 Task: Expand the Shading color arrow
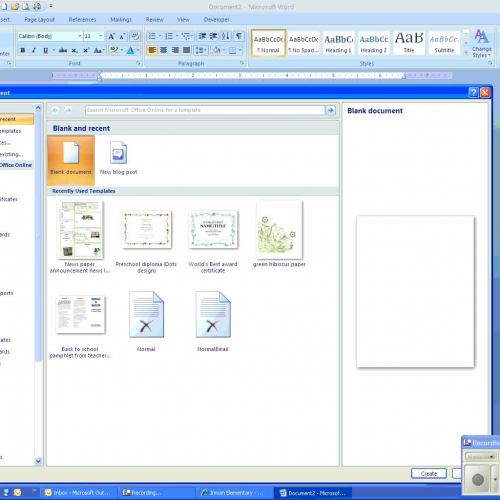click(x=224, y=50)
